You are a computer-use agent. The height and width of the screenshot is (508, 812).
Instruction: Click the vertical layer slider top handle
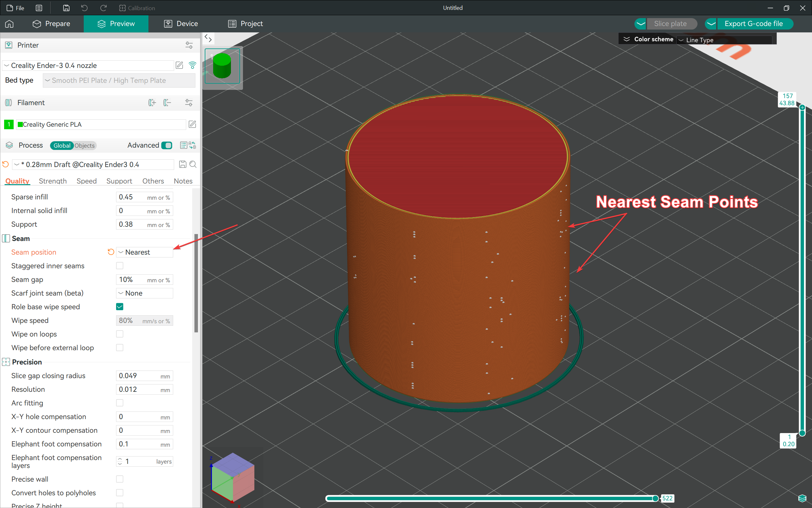click(x=802, y=108)
